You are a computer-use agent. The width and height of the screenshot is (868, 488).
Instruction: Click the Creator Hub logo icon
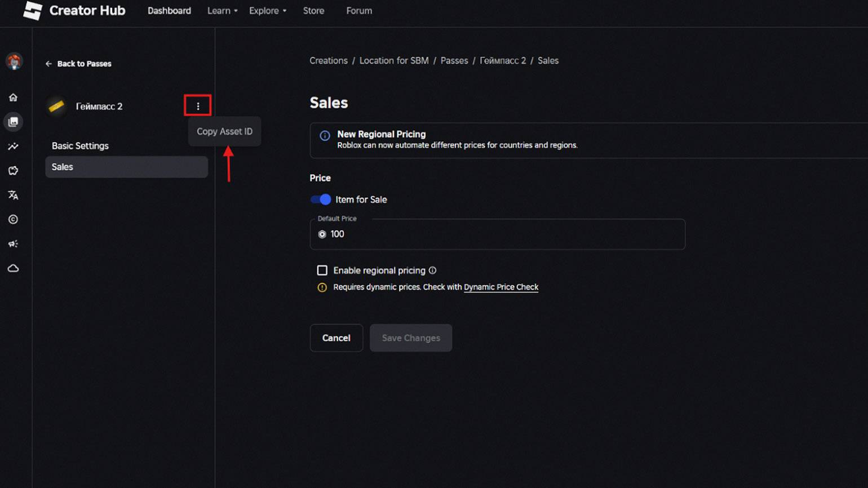[x=33, y=11]
